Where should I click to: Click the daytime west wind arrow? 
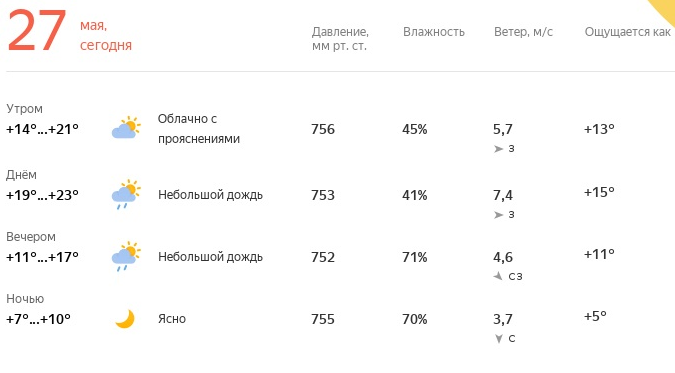(498, 215)
